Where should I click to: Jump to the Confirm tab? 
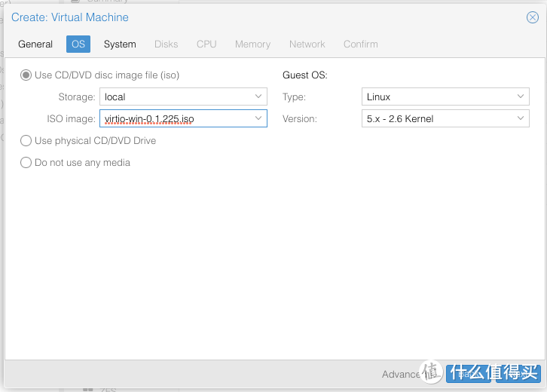[361, 44]
